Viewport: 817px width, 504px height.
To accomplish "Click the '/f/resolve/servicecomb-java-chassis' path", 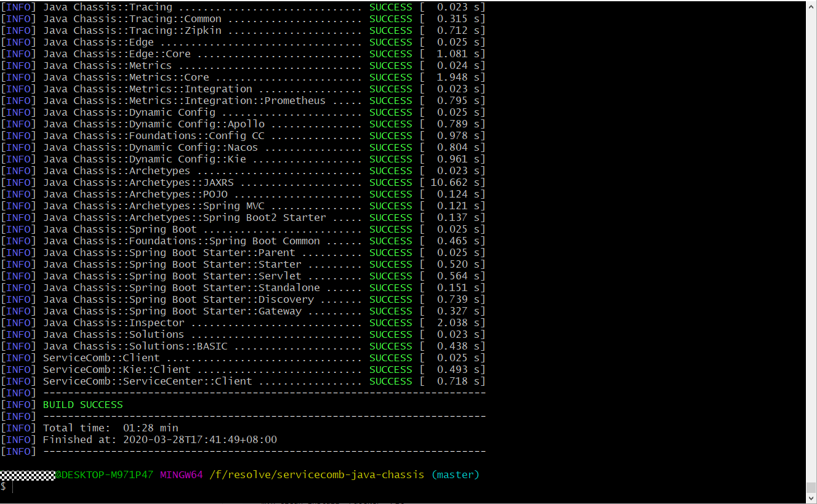I will [317, 475].
